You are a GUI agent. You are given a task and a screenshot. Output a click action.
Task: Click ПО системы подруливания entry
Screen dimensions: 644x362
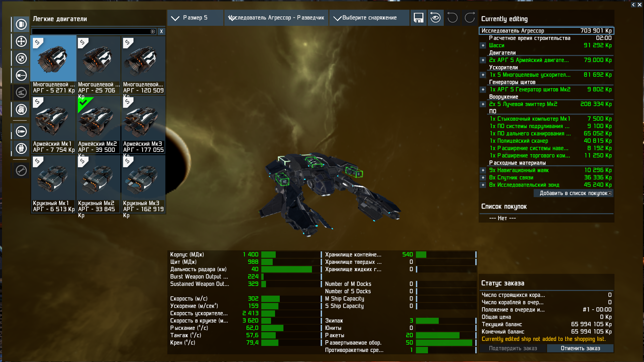tap(550, 126)
